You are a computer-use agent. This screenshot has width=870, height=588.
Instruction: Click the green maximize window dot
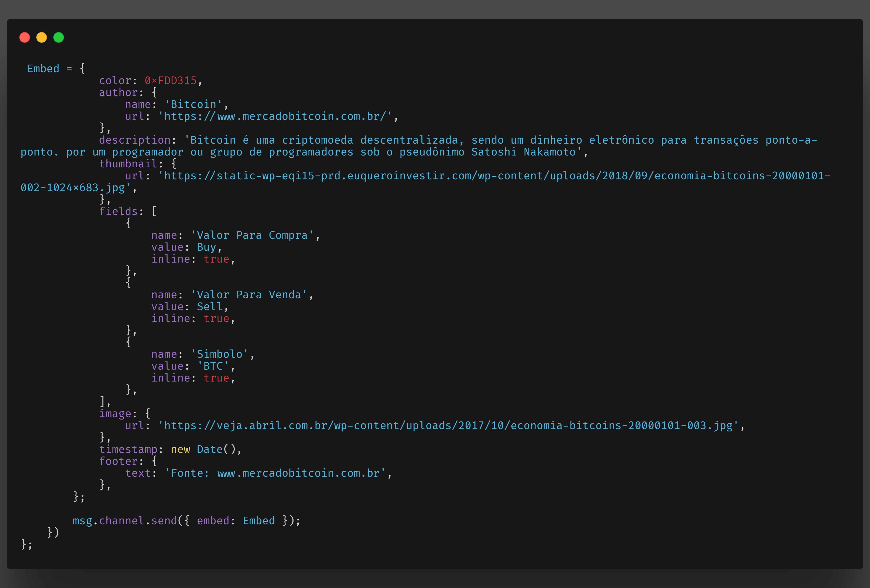click(x=59, y=37)
